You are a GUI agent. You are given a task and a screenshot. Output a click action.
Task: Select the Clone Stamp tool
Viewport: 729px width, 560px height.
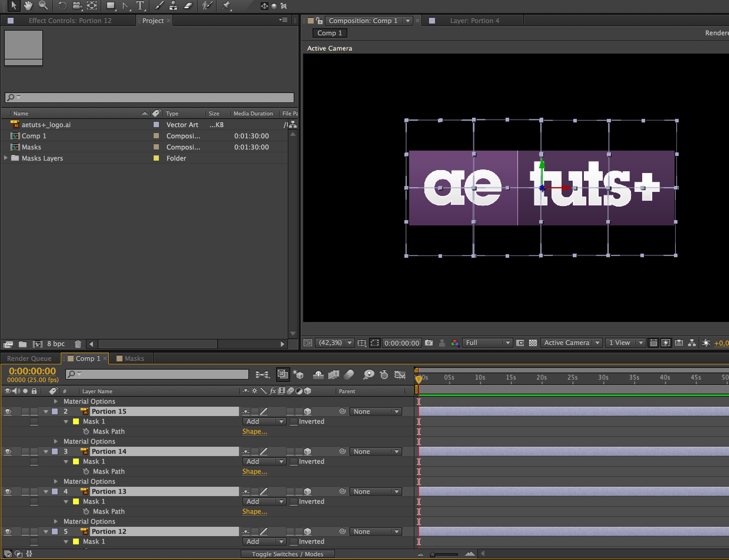(173, 6)
